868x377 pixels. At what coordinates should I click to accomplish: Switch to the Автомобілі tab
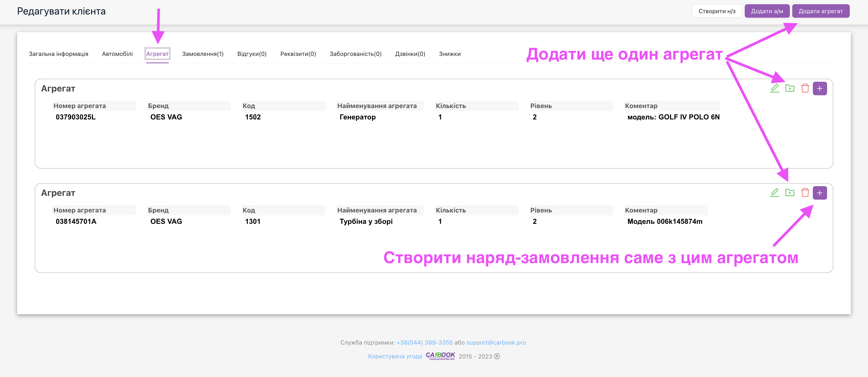click(x=117, y=54)
